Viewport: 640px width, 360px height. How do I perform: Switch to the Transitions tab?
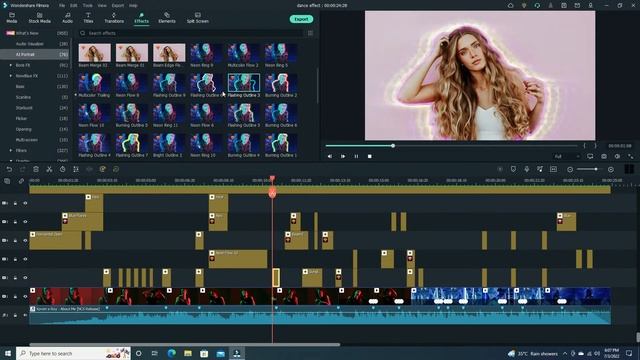coord(114,18)
